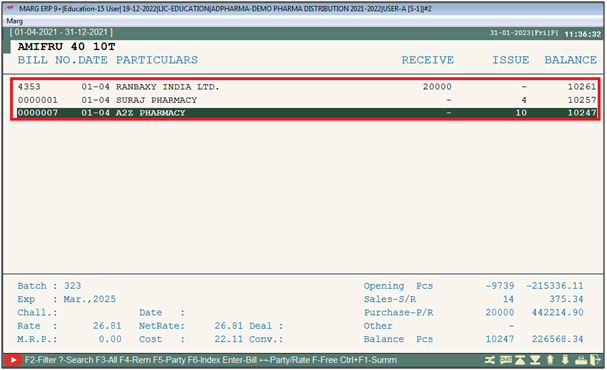
Task: Click bill number 0000001
Action: click(x=38, y=100)
